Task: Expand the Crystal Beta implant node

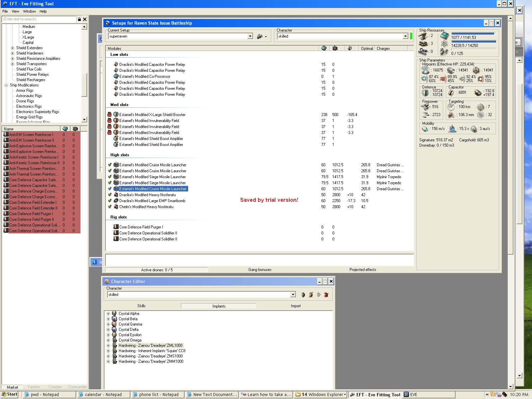Action: pyautogui.click(x=108, y=319)
